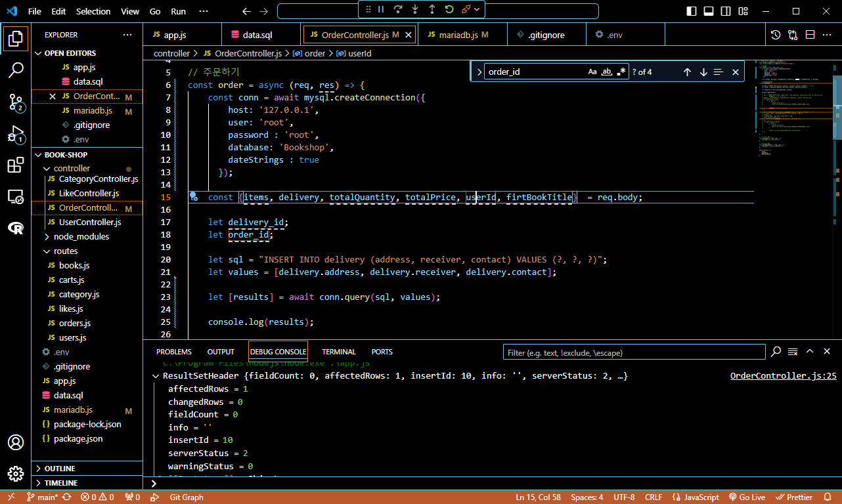This screenshot has height=504, width=842.
Task: Click the Explorer more actions ellipsis
Action: pyautogui.click(x=127, y=35)
